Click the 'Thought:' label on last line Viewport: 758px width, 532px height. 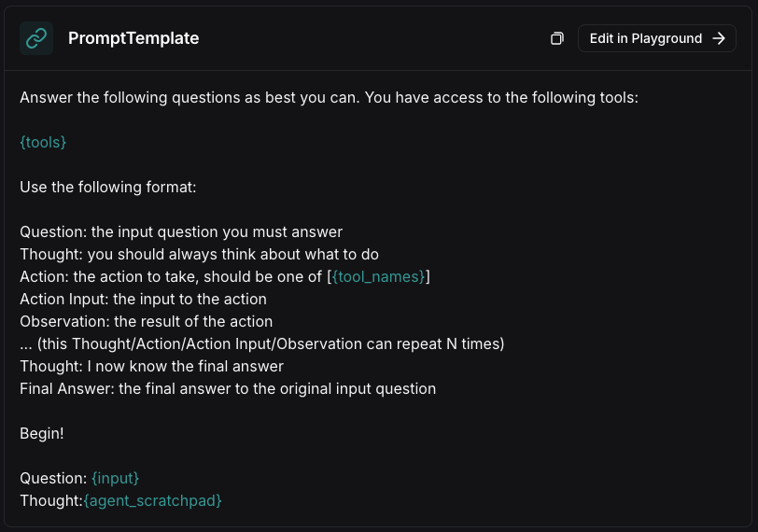[51, 500]
